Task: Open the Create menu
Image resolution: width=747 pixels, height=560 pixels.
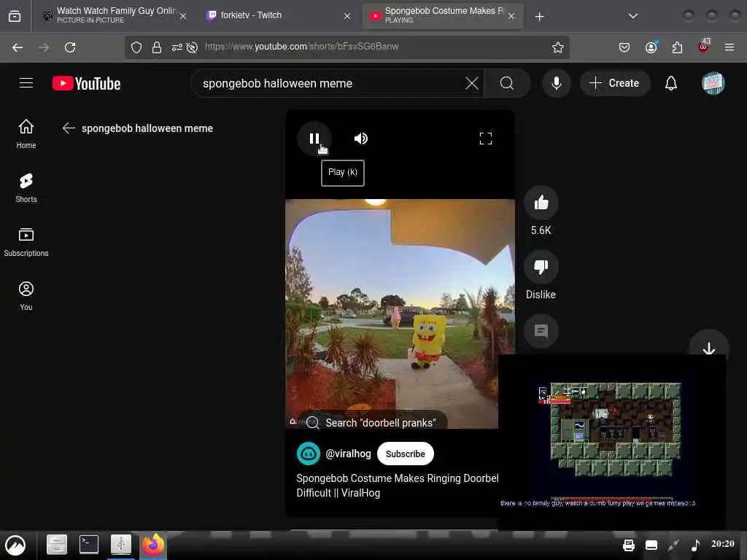Action: [x=614, y=83]
